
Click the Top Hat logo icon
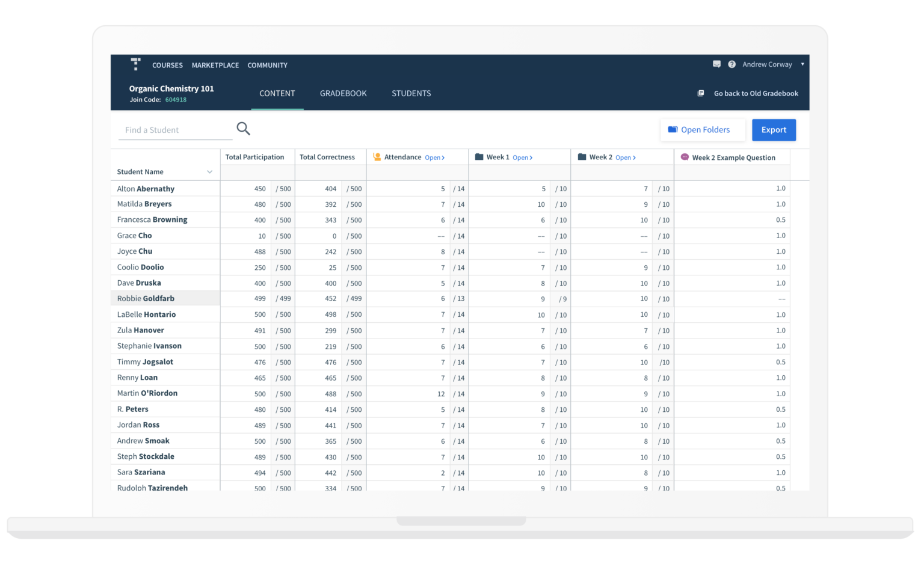(x=135, y=64)
